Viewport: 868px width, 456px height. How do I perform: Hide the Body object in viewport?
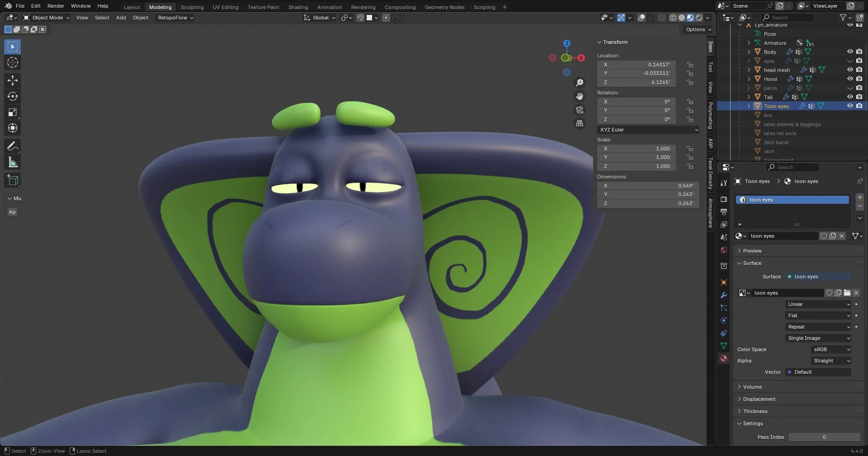850,52
